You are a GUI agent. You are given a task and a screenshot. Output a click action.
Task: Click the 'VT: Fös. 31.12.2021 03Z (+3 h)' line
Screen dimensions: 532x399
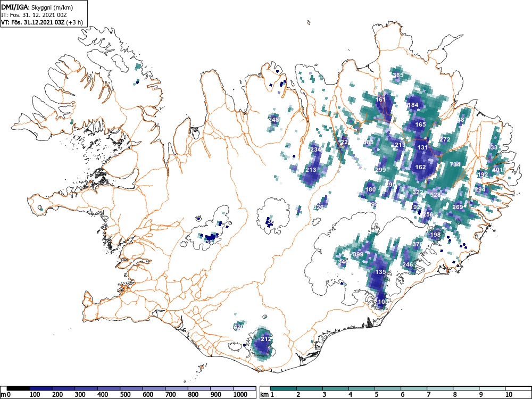click(x=41, y=22)
